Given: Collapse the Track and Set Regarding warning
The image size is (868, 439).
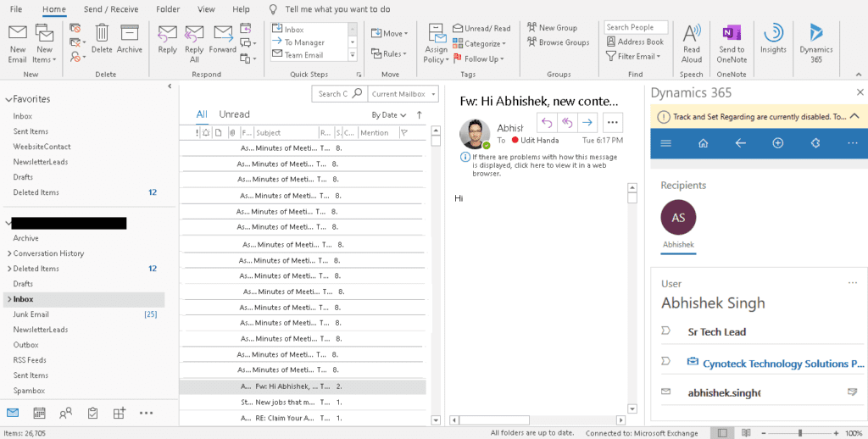Looking at the screenshot, I should click(854, 117).
